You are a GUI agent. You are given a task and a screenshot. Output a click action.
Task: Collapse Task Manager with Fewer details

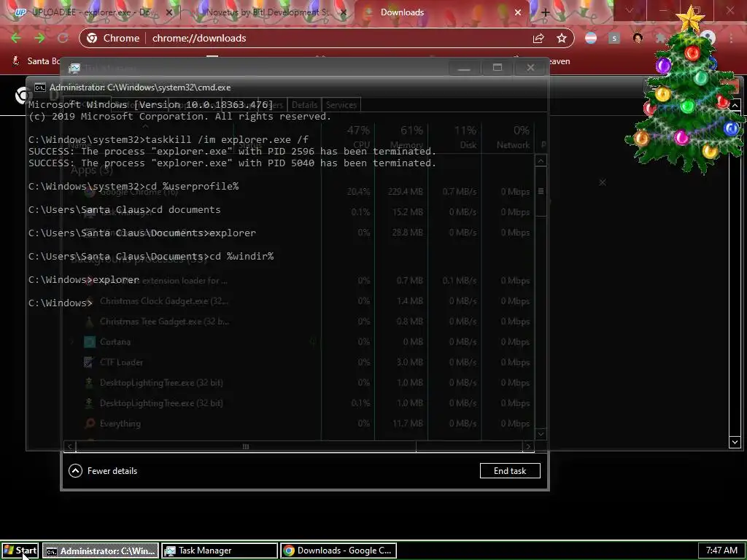pyautogui.click(x=103, y=470)
